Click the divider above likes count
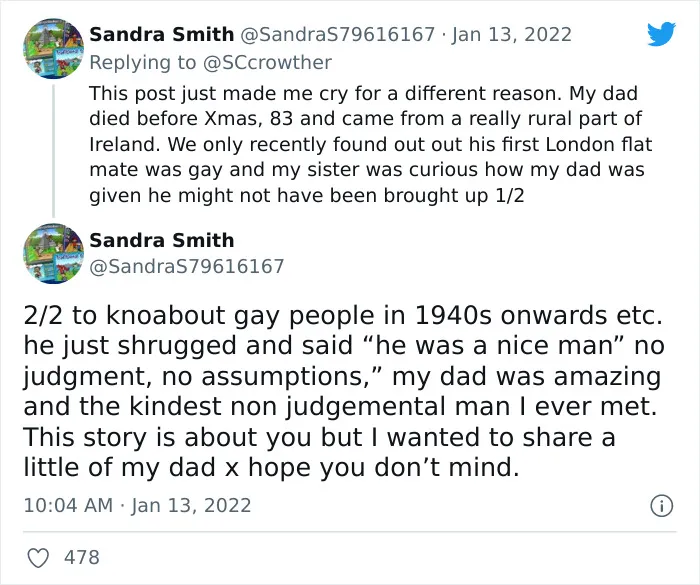 [350, 532]
